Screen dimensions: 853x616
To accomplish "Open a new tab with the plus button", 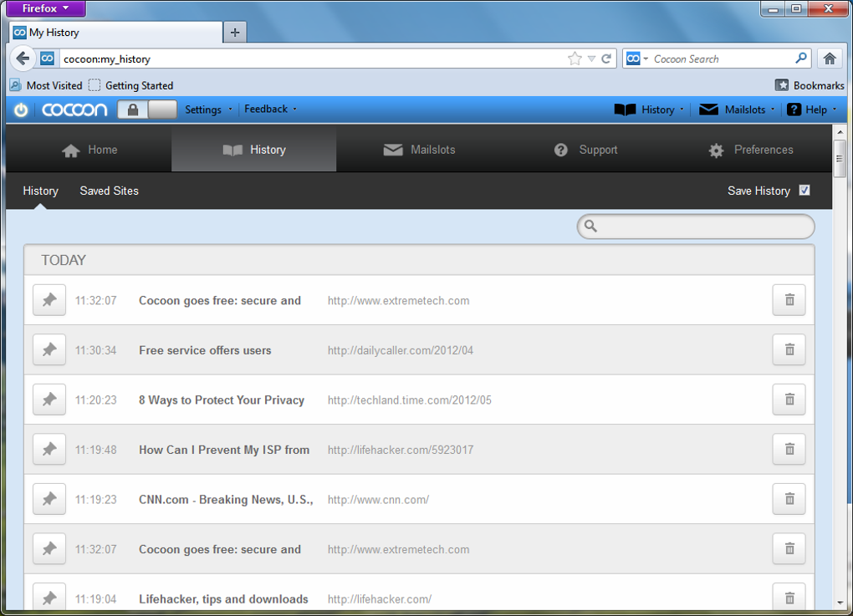I will tap(235, 33).
